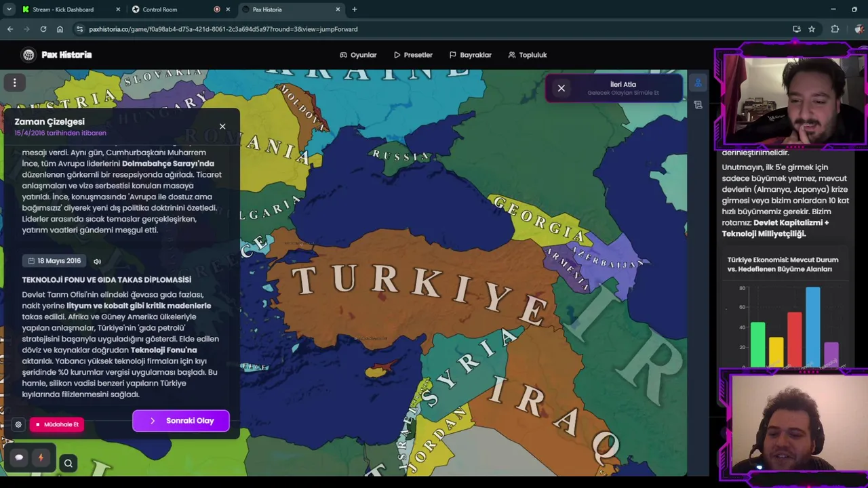Close the Zaman Çizelgesi panel
Screen dimensions: 868x488
(x=222, y=127)
